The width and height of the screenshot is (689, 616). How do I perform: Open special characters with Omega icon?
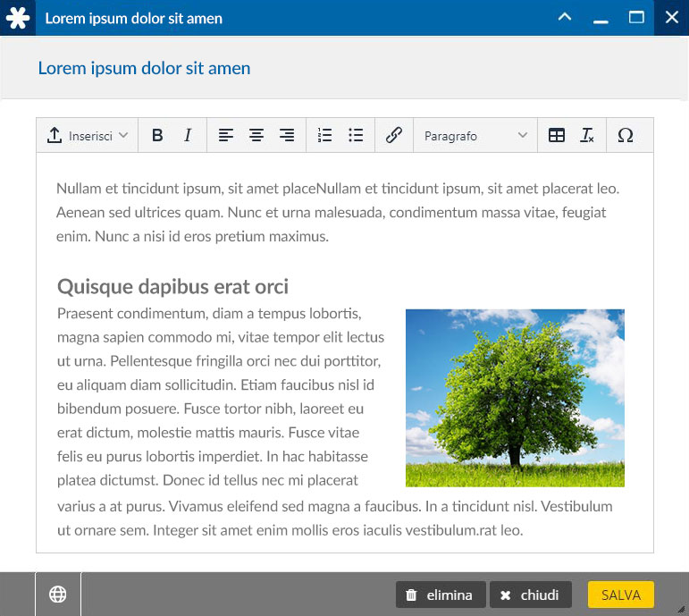pos(626,135)
